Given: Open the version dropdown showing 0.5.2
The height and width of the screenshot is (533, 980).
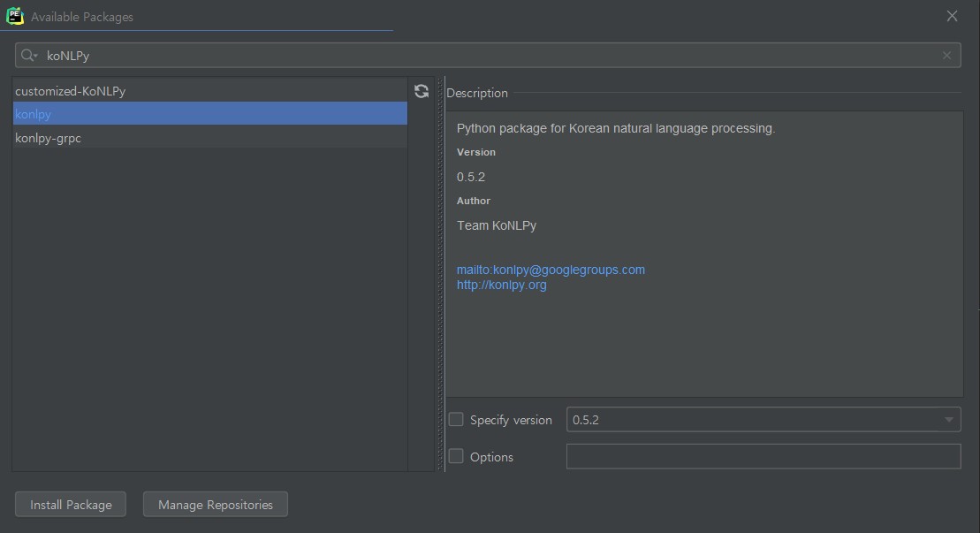Looking at the screenshot, I should (763, 419).
